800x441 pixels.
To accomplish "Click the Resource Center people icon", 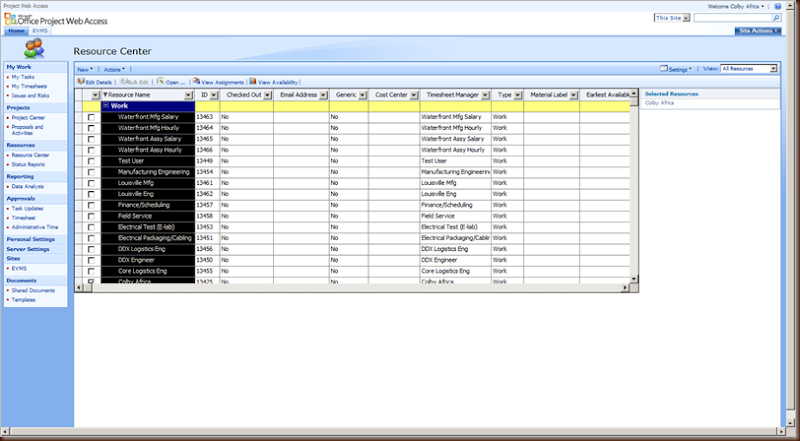I will (x=34, y=48).
